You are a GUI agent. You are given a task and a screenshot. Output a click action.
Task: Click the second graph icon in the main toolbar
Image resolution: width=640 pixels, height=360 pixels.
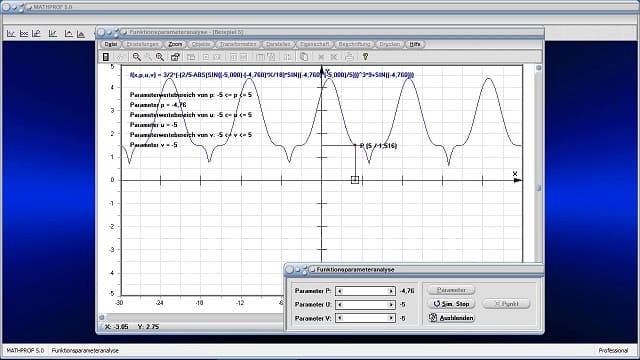click(x=24, y=34)
